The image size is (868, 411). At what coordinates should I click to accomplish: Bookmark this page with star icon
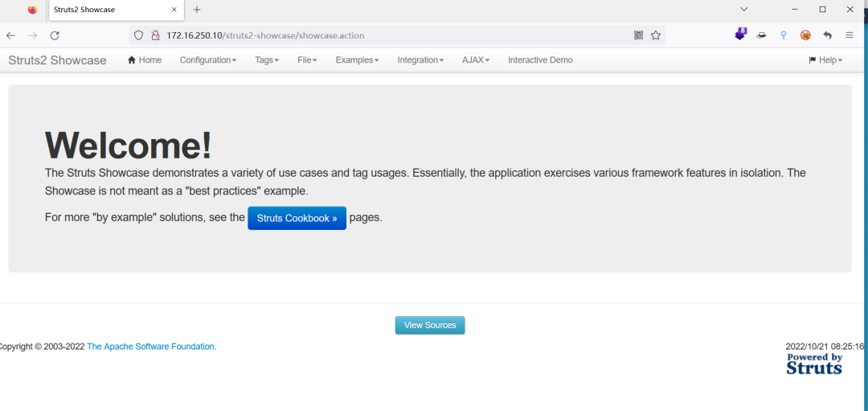pyautogui.click(x=656, y=35)
